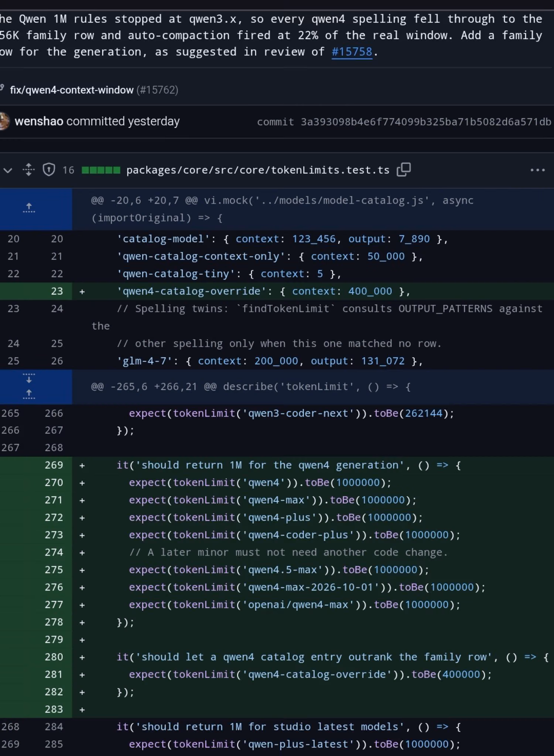Click the '16' changed lines count

click(68, 170)
